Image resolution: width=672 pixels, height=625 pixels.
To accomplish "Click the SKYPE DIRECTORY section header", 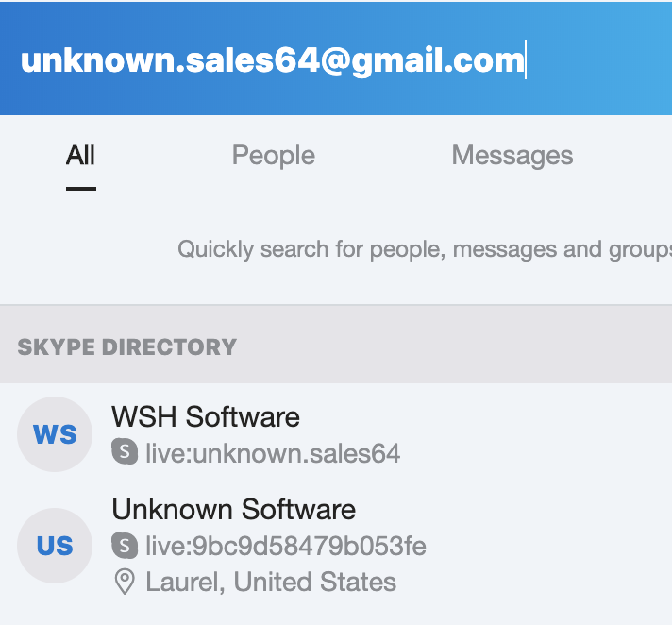I will 127,346.
